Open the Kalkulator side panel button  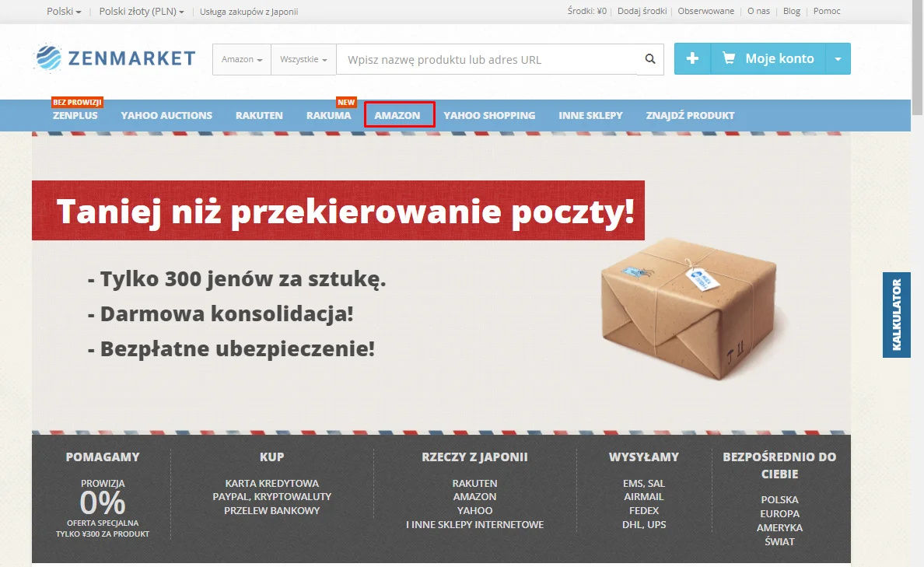[x=896, y=314]
